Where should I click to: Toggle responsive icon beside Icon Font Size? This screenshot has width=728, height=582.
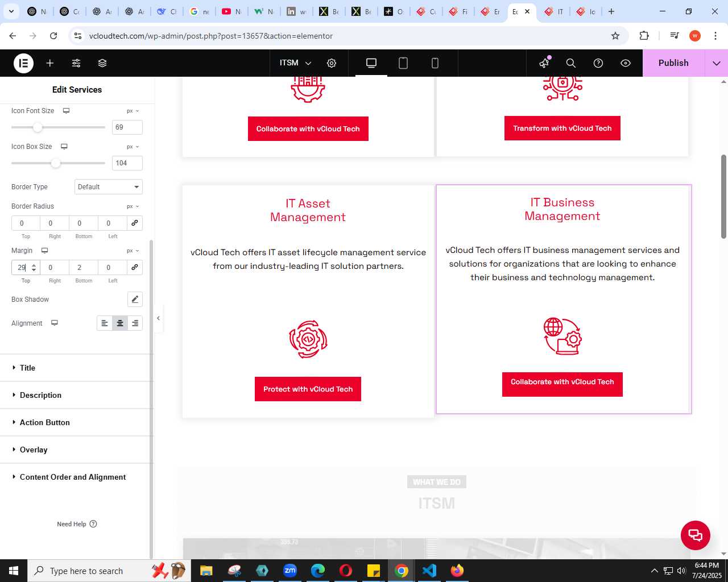[x=66, y=111]
